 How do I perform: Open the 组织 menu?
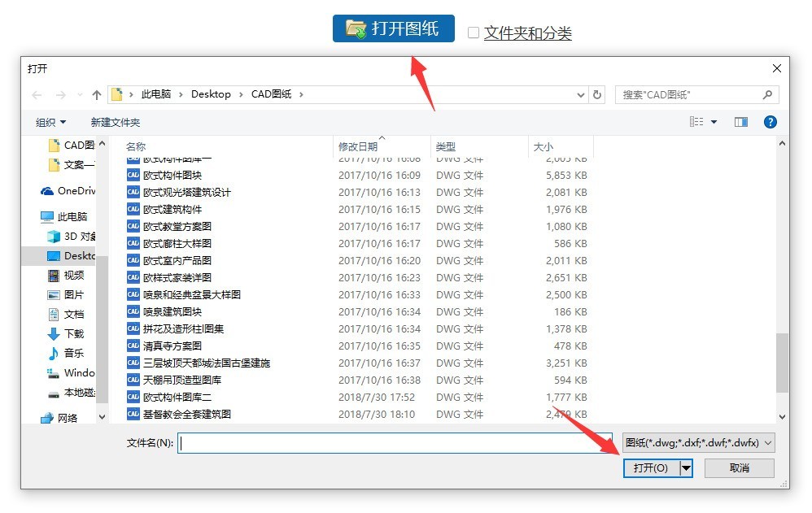(x=50, y=122)
